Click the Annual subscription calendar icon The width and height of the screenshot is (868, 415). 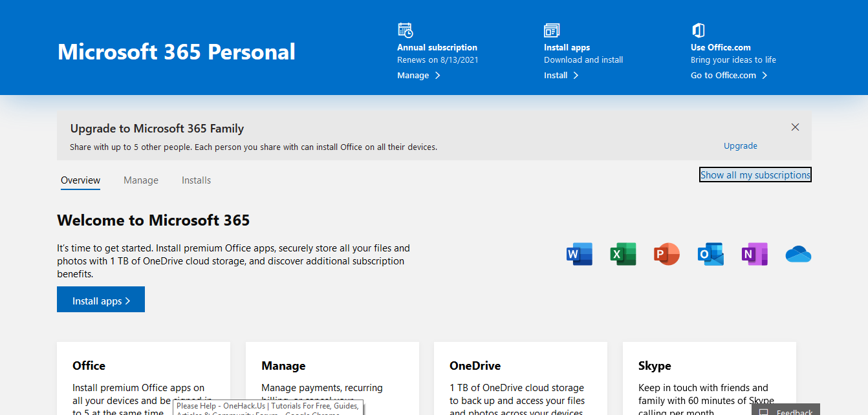click(406, 30)
